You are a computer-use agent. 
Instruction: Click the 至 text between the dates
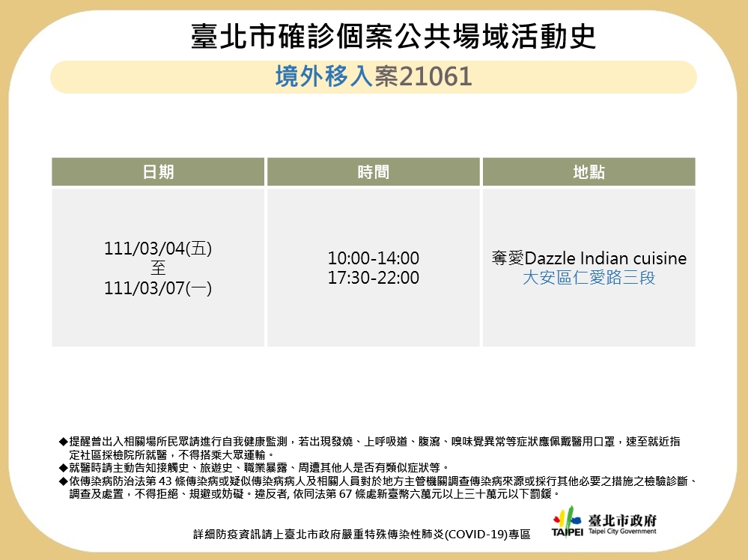pos(158,268)
